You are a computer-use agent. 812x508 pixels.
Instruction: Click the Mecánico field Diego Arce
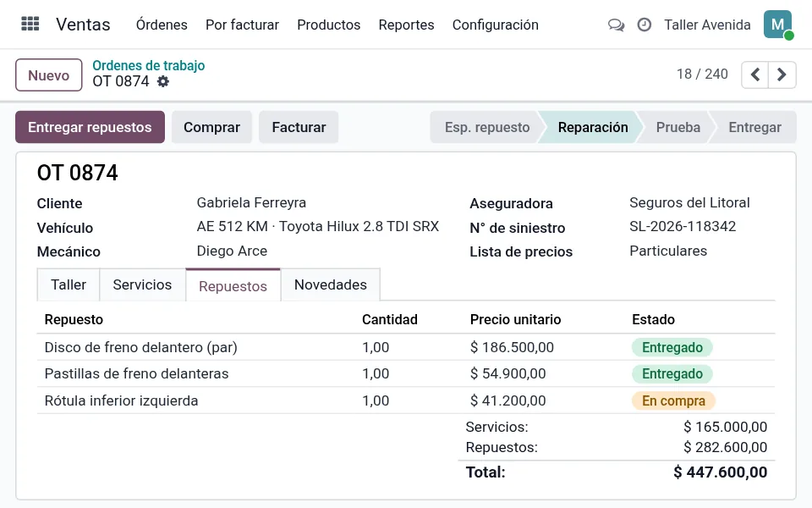(232, 251)
